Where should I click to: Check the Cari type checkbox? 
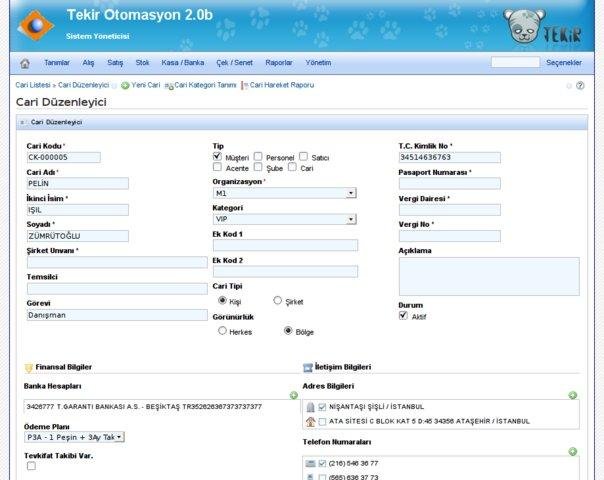tap(292, 167)
